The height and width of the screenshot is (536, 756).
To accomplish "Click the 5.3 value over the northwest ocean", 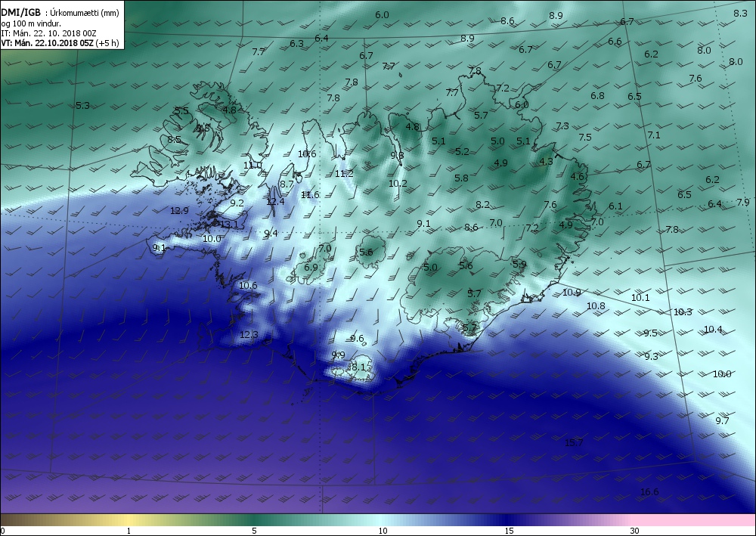I will point(83,105).
